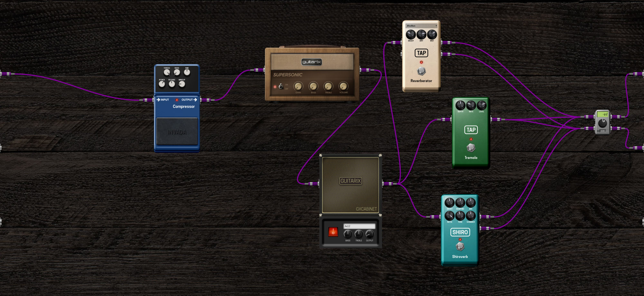Click the Shiroverb lower output jack
644x296 pixels.
click(x=487, y=228)
